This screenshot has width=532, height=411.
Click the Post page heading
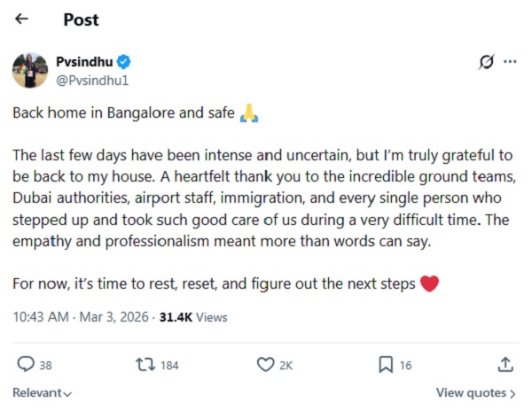(81, 19)
